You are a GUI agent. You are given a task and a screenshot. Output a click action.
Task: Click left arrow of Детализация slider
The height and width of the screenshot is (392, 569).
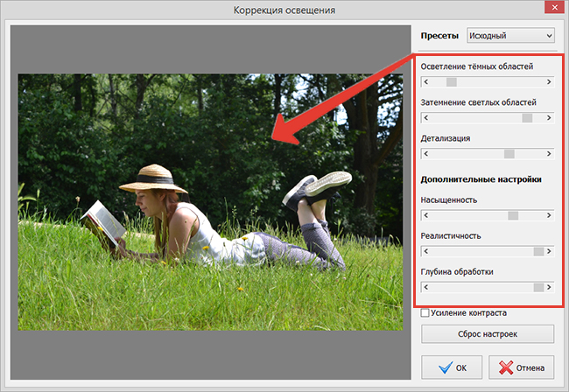[x=426, y=154]
